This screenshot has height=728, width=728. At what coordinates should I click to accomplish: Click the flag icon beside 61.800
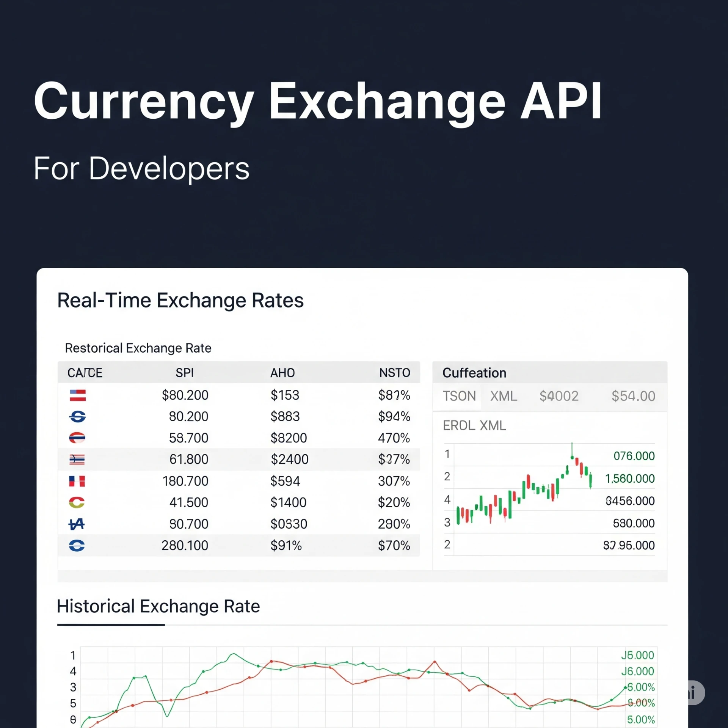[x=77, y=460]
